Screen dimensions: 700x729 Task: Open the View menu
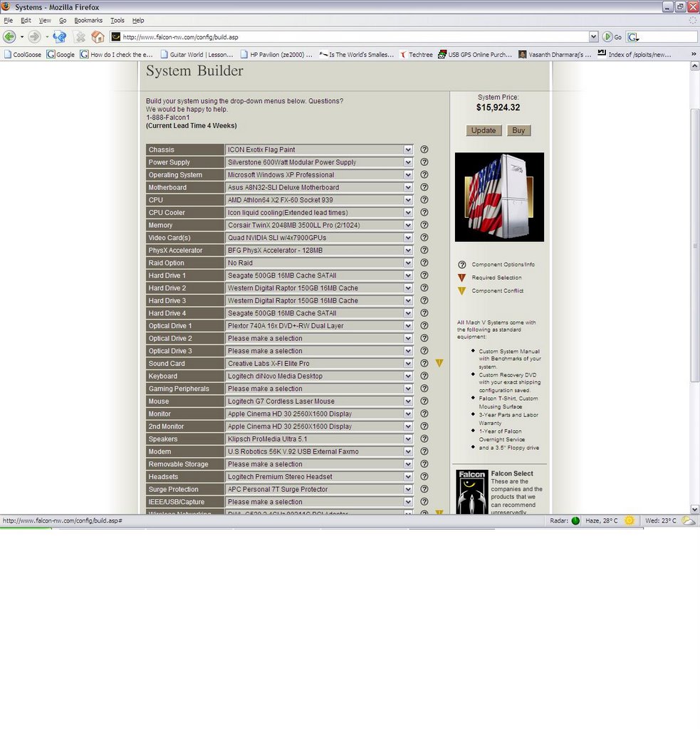click(x=45, y=21)
